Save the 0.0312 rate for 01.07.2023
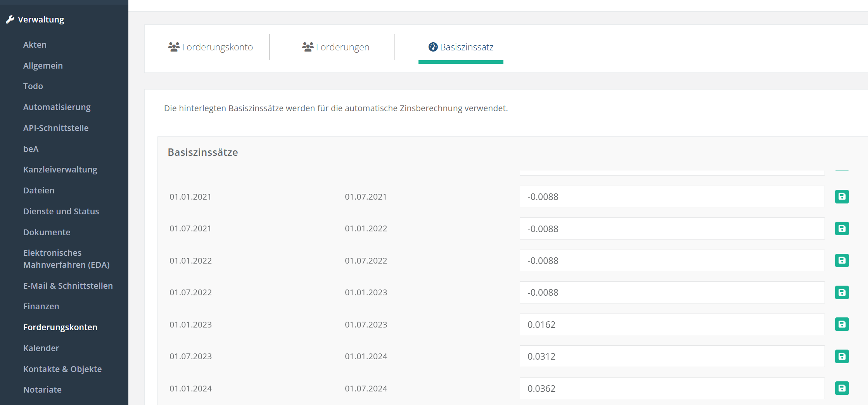This screenshot has width=868, height=405. point(842,356)
